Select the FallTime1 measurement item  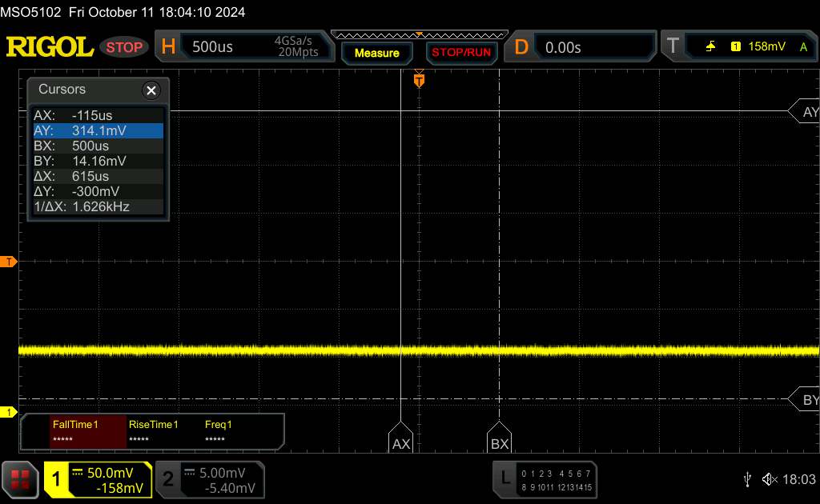pyautogui.click(x=75, y=431)
